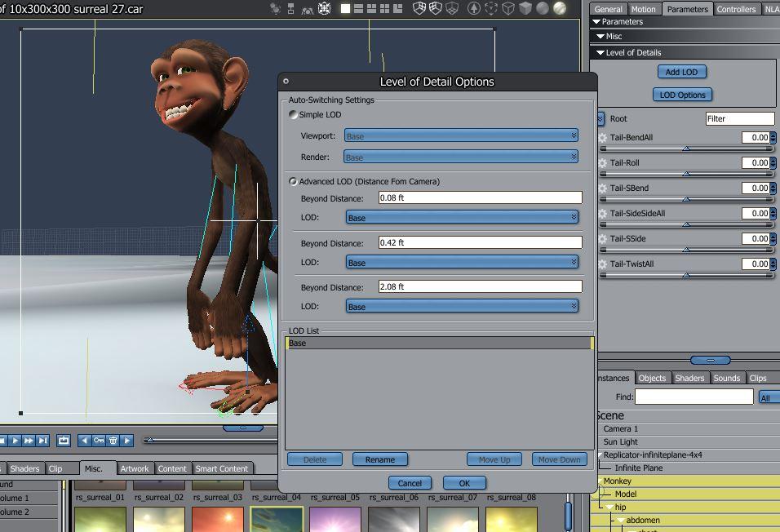The image size is (780, 532).
Task: Switch to the Motion tab
Action: click(x=643, y=9)
